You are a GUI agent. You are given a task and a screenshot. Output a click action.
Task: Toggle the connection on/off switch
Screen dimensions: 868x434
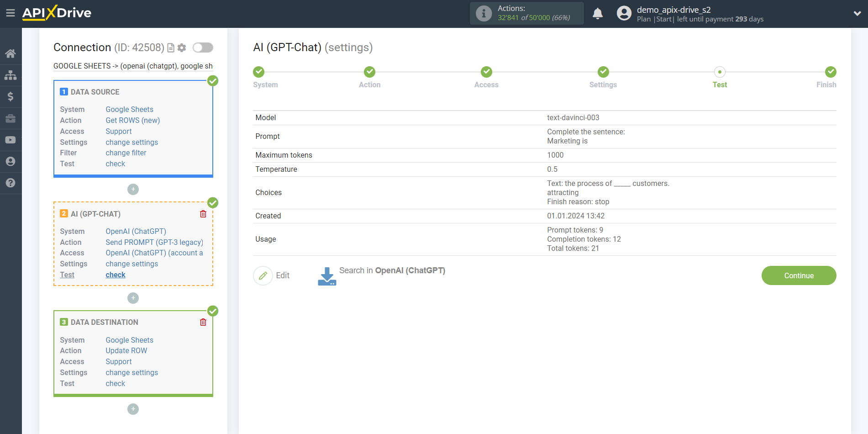coord(203,48)
